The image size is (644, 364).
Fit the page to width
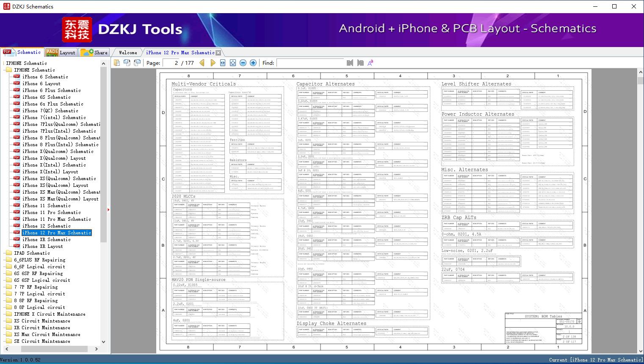[223, 63]
